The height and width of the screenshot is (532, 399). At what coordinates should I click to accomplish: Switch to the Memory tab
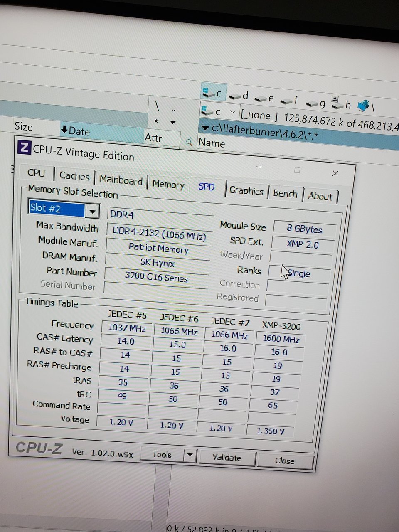(168, 184)
